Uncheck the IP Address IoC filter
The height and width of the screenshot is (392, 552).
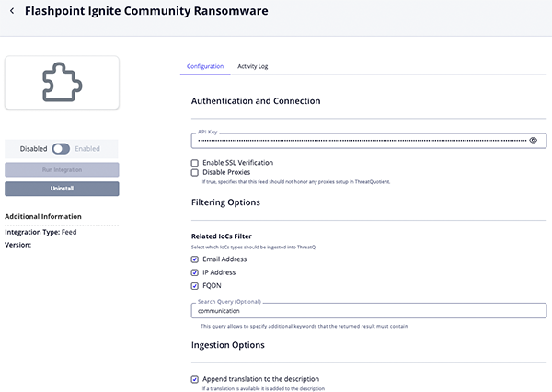(x=194, y=272)
